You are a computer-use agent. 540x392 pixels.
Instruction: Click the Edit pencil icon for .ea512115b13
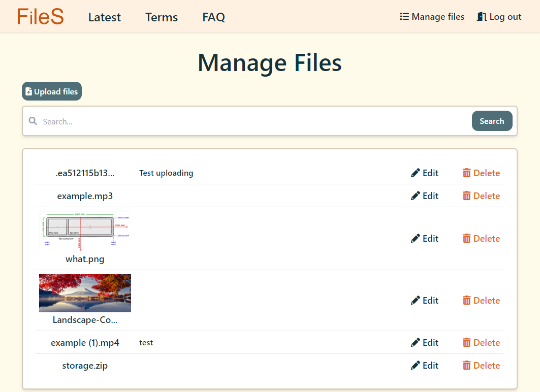[415, 173]
